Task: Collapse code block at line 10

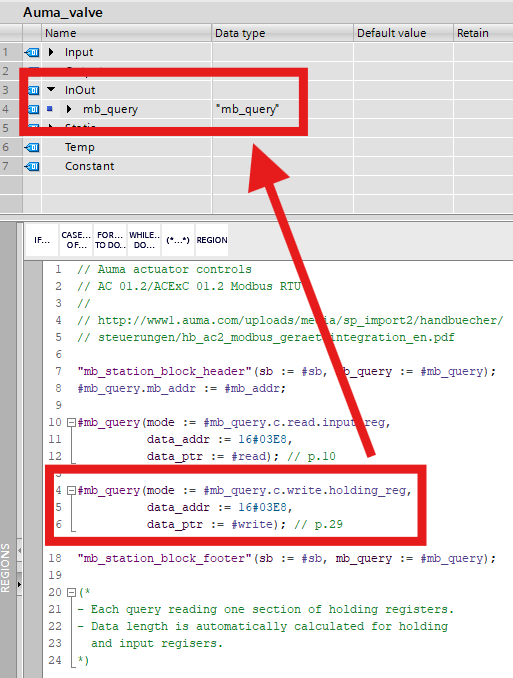Action: pyautogui.click(x=72, y=422)
